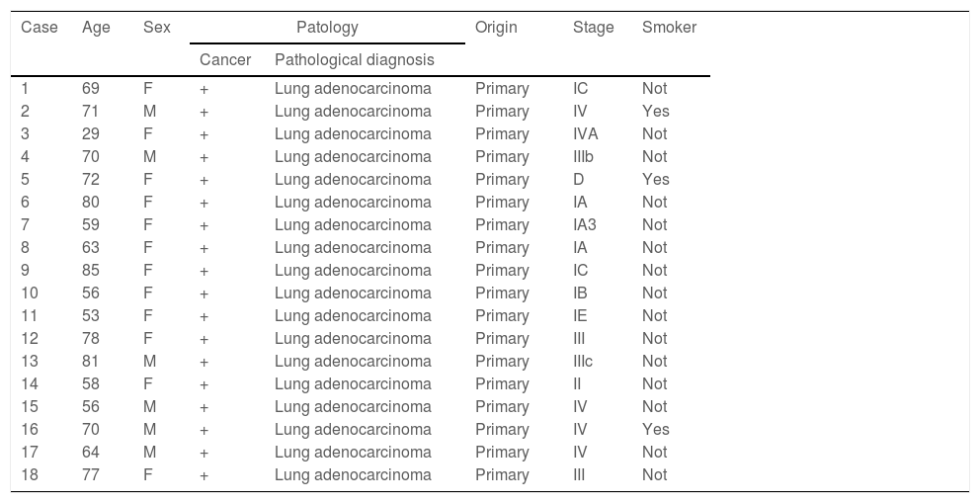This screenshot has height=503, width=980.
Task: Select the IIIb stage cell
Action: click(x=583, y=157)
